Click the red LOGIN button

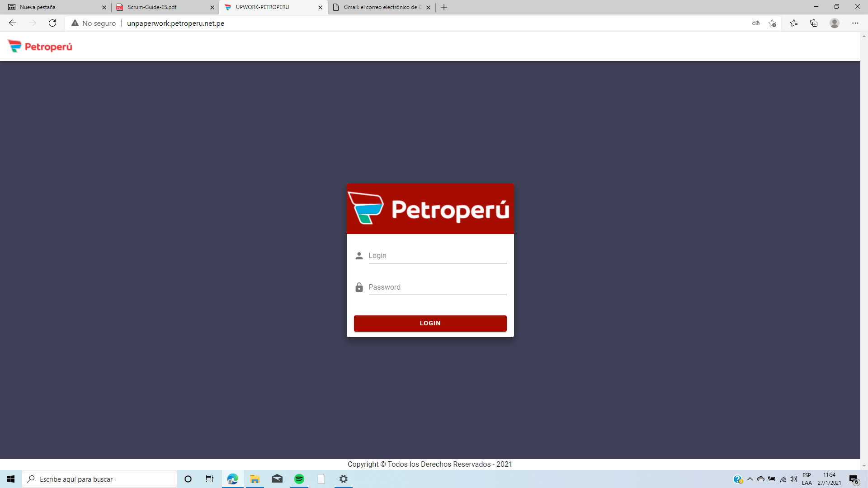click(430, 324)
